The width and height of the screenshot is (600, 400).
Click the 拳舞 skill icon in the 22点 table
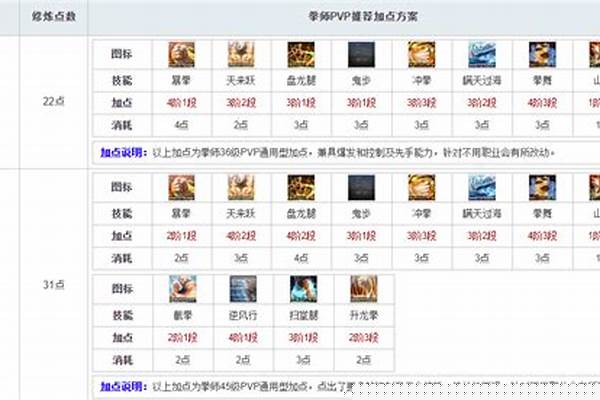(542, 55)
